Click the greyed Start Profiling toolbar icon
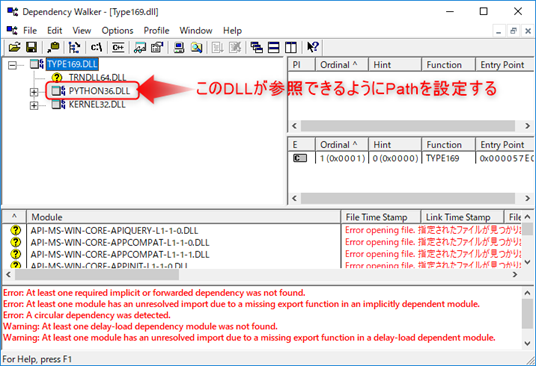536x366 pixels. 217,47
